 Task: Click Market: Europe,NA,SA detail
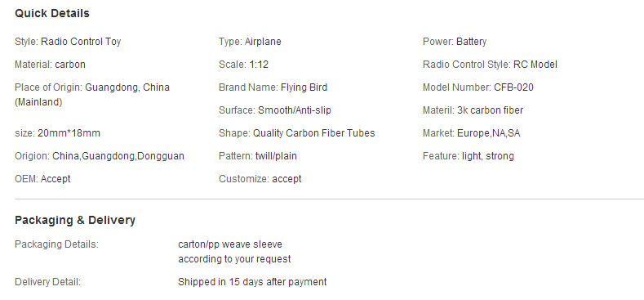(471, 133)
